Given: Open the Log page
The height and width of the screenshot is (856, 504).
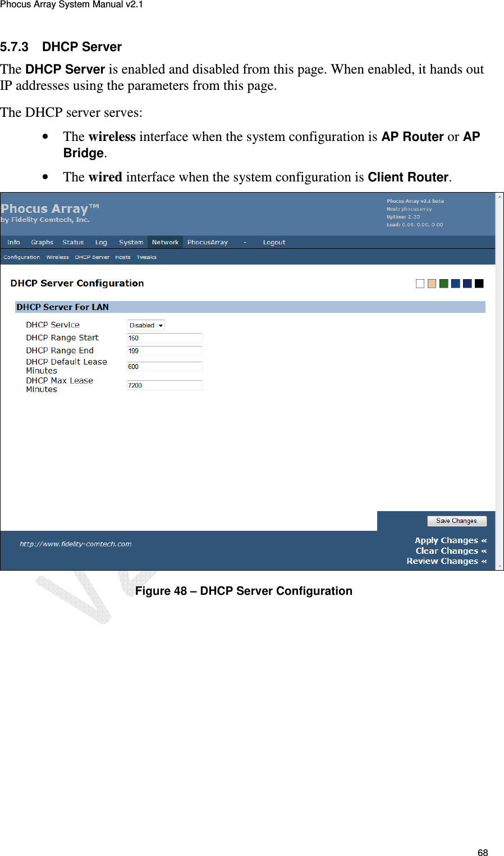Looking at the screenshot, I should pos(101,242).
